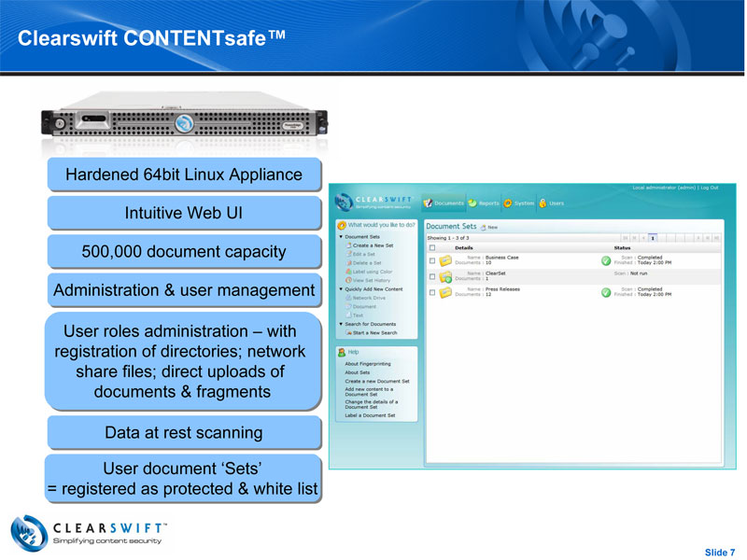
Task: Click the ClearSet folder icon
Action: click(x=445, y=276)
